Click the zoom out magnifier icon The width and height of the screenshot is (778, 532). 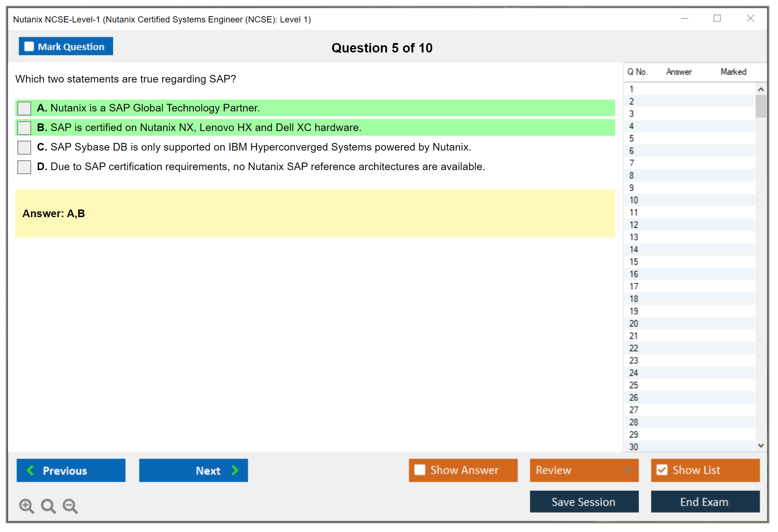coord(70,506)
